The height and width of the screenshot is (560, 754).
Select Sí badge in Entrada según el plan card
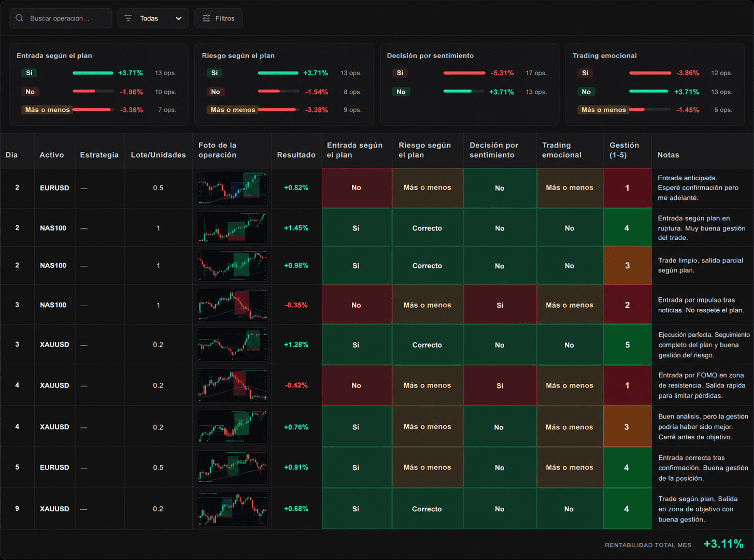[x=29, y=73]
